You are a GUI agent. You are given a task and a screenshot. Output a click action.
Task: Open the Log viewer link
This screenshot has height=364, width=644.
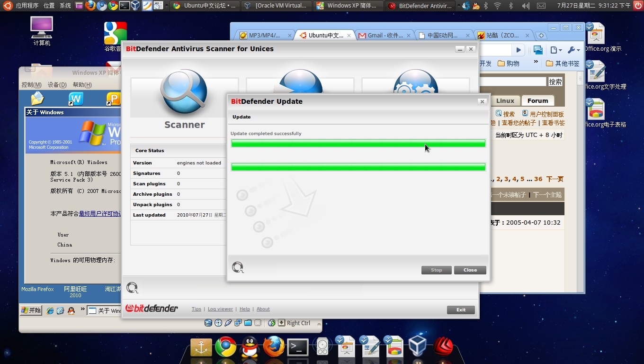(x=220, y=309)
